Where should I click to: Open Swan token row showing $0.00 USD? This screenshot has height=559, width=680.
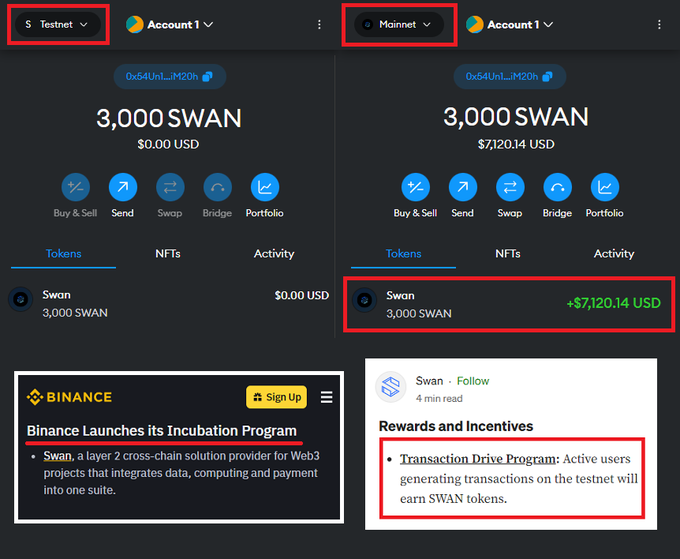click(169, 304)
